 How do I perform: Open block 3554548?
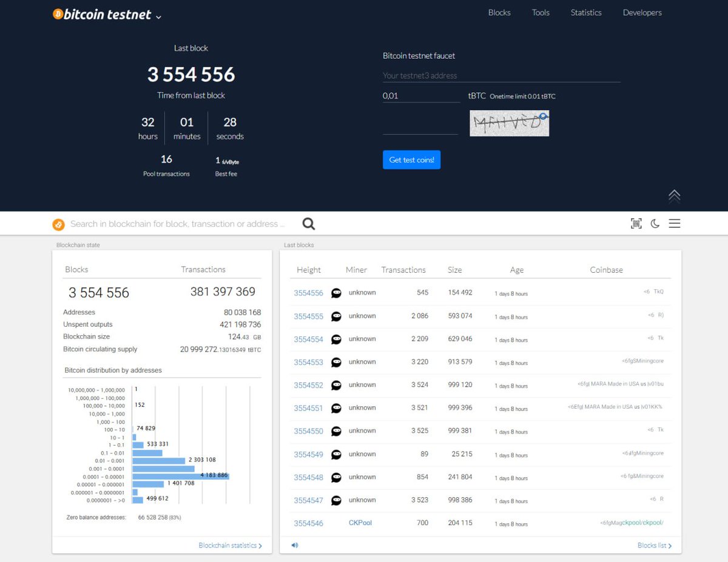point(309,478)
